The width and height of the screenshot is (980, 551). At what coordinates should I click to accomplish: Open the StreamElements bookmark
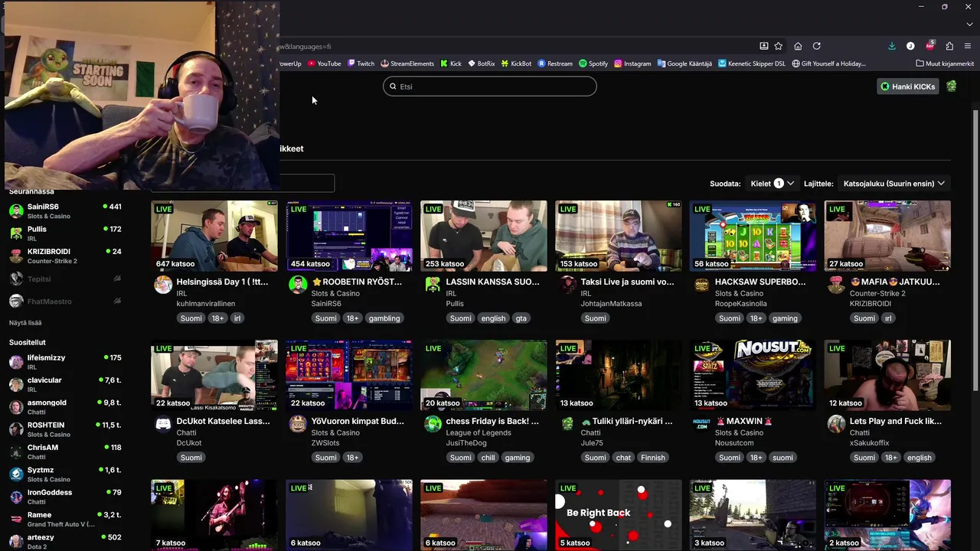[407, 64]
